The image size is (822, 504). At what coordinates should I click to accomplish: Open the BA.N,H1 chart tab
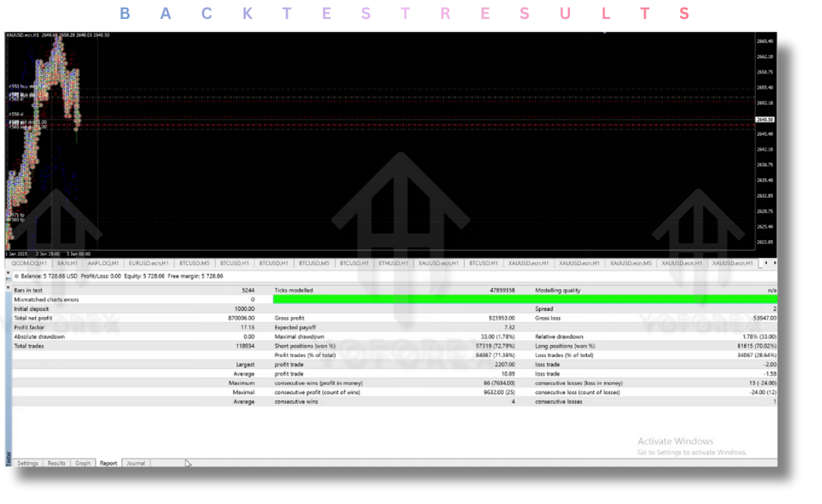pos(67,263)
